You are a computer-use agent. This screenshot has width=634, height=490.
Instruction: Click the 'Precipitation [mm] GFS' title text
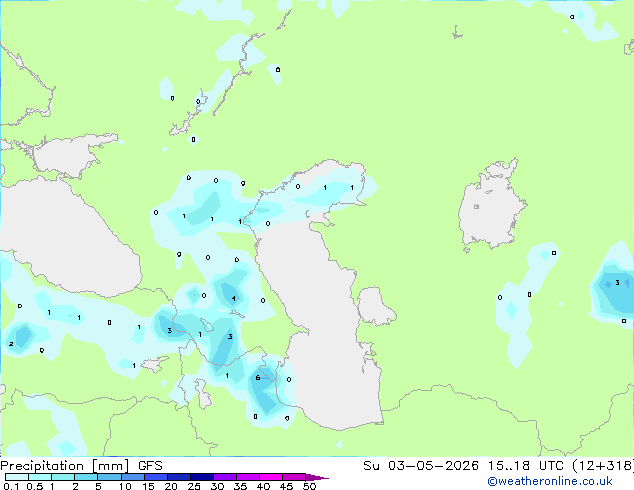[x=81, y=466]
